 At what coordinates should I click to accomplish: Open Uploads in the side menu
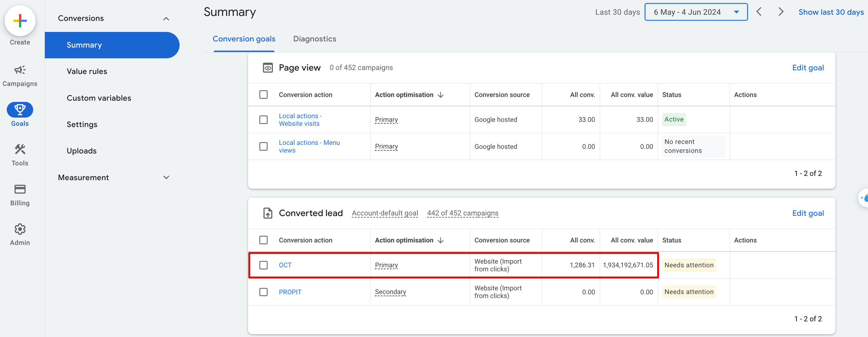82,151
